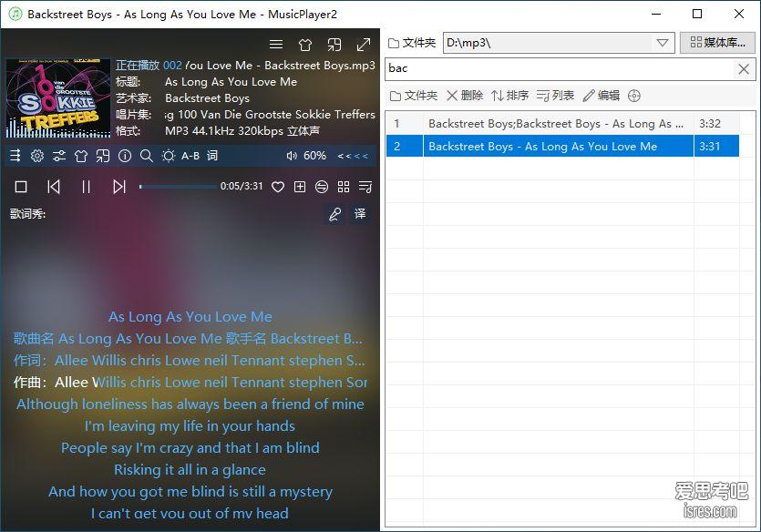Click the 作曲 composer lyric line
This screenshot has height=532, width=761.
click(x=190, y=383)
